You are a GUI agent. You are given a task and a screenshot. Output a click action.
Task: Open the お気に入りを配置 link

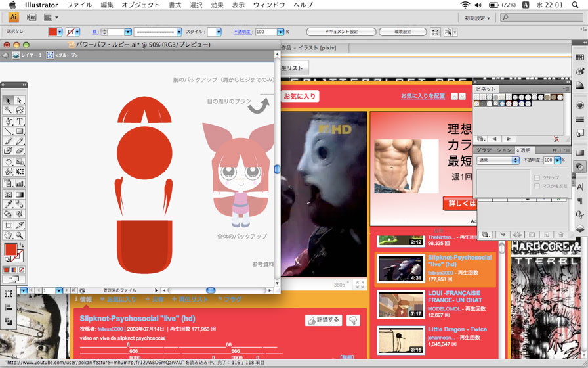point(423,96)
